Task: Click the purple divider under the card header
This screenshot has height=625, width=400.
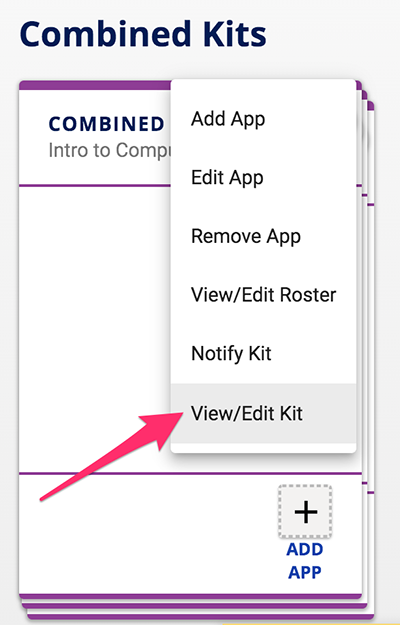Action: (95, 186)
